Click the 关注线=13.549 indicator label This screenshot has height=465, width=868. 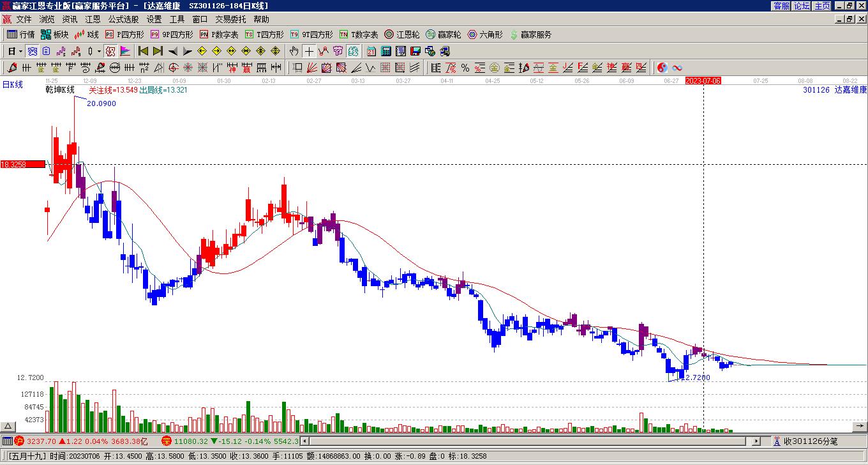pos(113,90)
